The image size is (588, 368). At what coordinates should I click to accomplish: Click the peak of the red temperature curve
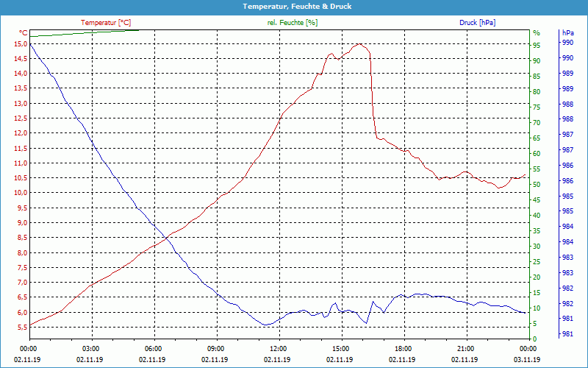pos(359,44)
